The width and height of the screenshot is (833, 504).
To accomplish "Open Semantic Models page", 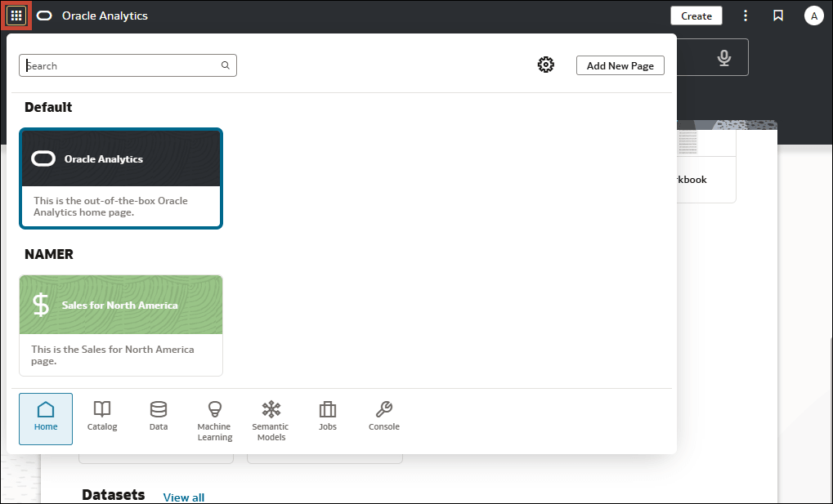I will [x=271, y=421].
